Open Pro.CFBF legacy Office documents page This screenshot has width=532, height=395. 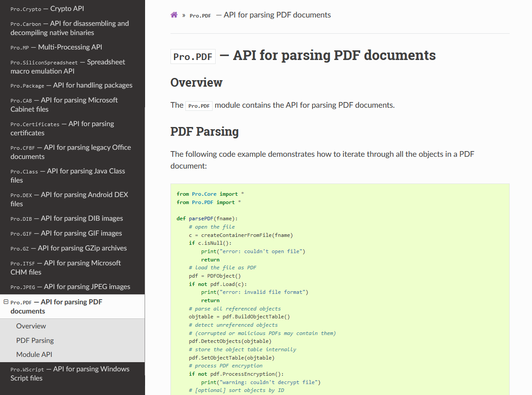72,152
